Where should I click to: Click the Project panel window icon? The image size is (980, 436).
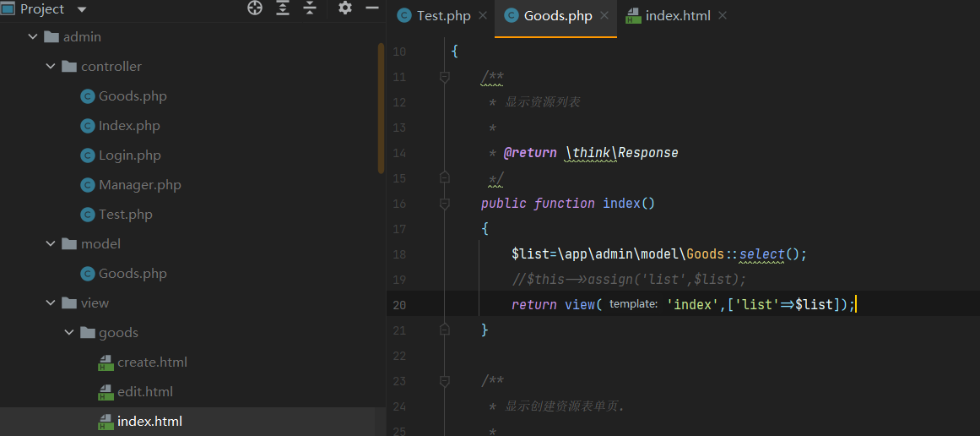pos(8,8)
